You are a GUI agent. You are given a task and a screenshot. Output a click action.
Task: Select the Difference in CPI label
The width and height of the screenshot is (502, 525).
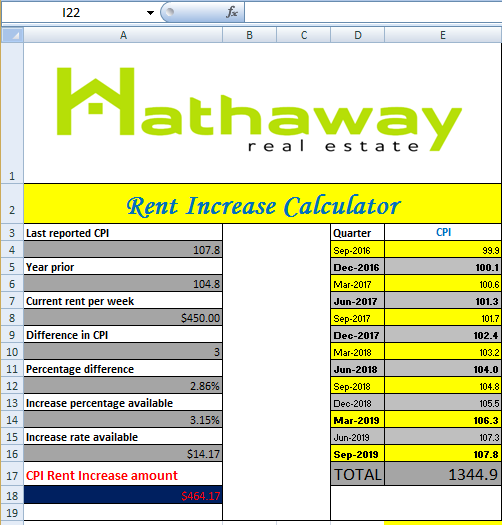[123, 335]
